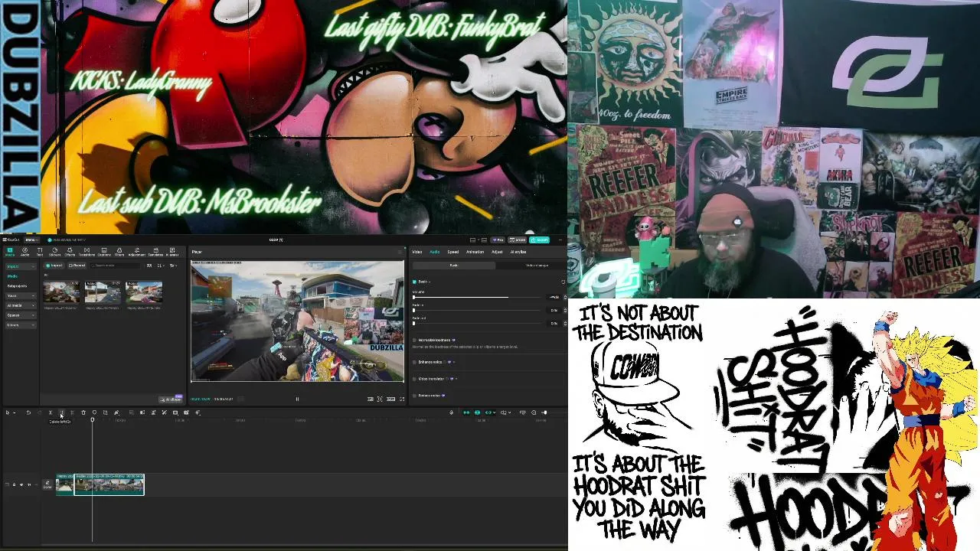
Task: Switch to the Adjust inspector tab
Action: 497,252
